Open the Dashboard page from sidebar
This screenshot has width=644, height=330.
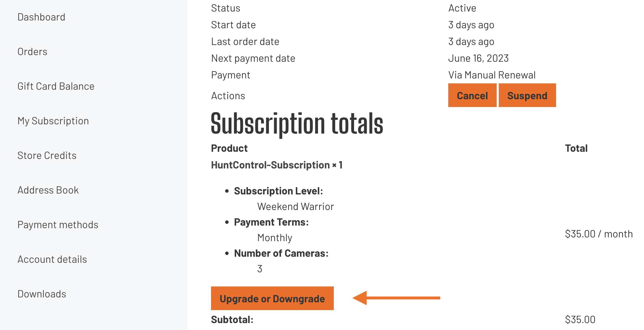tap(41, 17)
